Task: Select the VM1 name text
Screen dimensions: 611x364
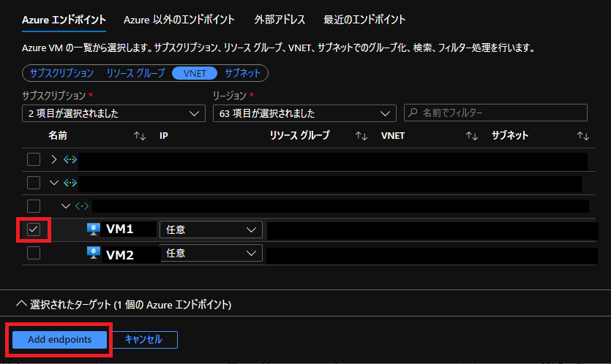Action: [x=119, y=229]
